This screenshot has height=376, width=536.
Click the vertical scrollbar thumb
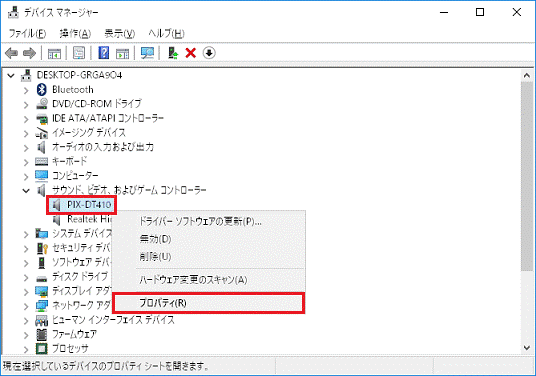(x=526, y=177)
